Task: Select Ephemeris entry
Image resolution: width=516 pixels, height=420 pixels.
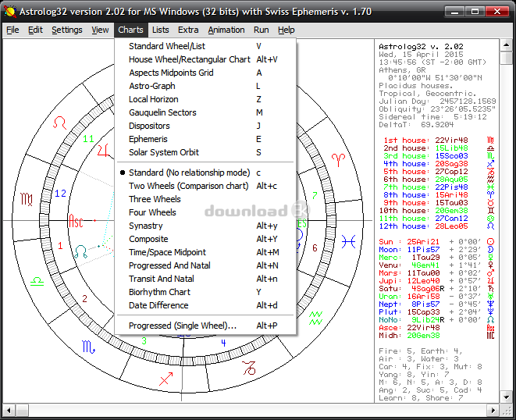Action: tap(205, 139)
